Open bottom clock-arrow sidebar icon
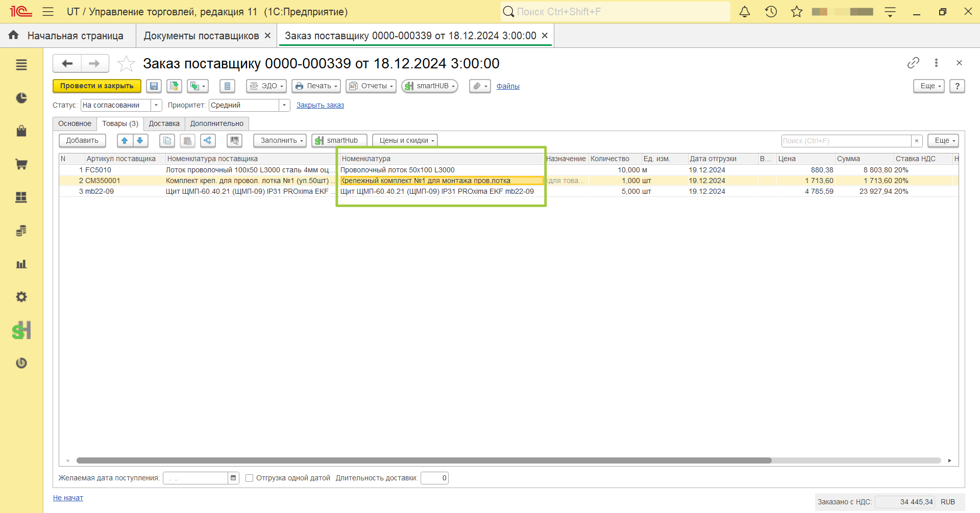 pos(21,363)
